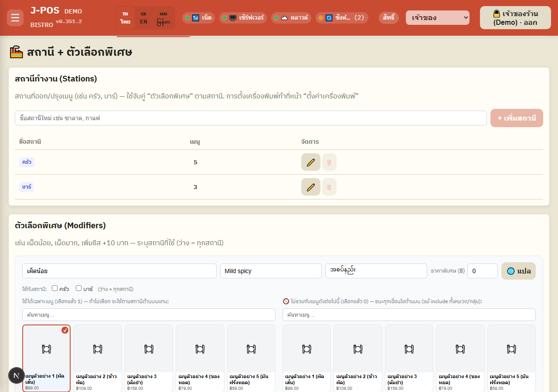Focus the new station name input

pyautogui.click(x=251, y=118)
